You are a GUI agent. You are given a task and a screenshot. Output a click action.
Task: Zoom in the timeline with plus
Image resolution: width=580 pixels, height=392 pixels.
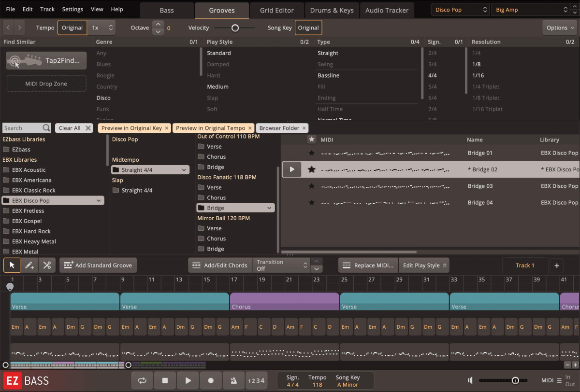click(x=575, y=365)
